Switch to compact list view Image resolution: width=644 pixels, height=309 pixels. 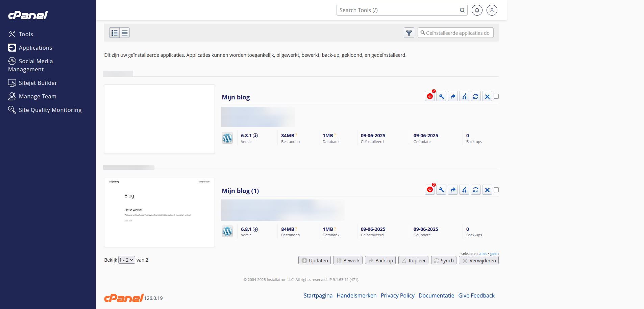pos(125,33)
